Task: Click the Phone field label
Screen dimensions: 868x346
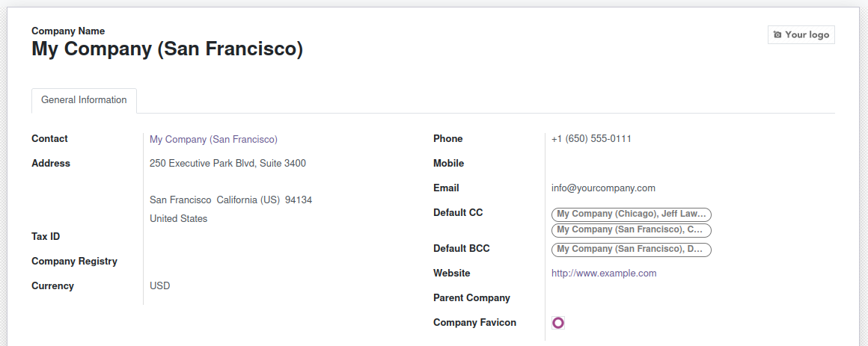Action: point(447,139)
